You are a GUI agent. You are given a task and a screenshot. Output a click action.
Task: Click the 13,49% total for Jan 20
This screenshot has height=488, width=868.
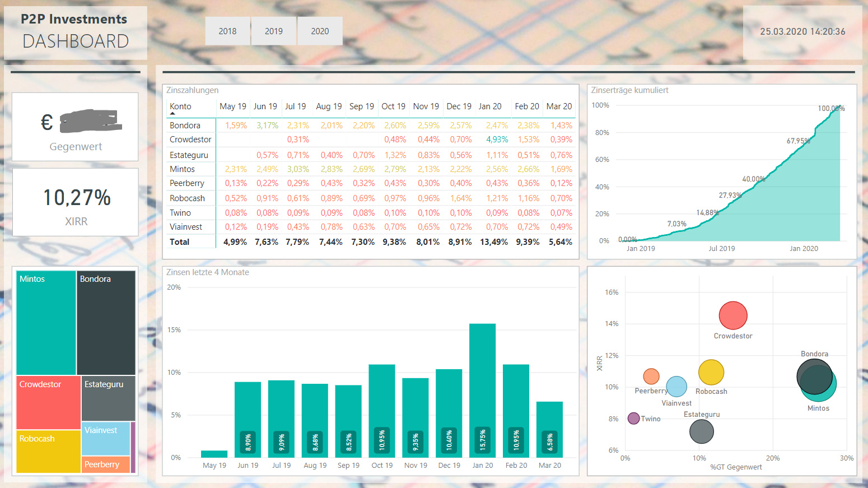[494, 242]
